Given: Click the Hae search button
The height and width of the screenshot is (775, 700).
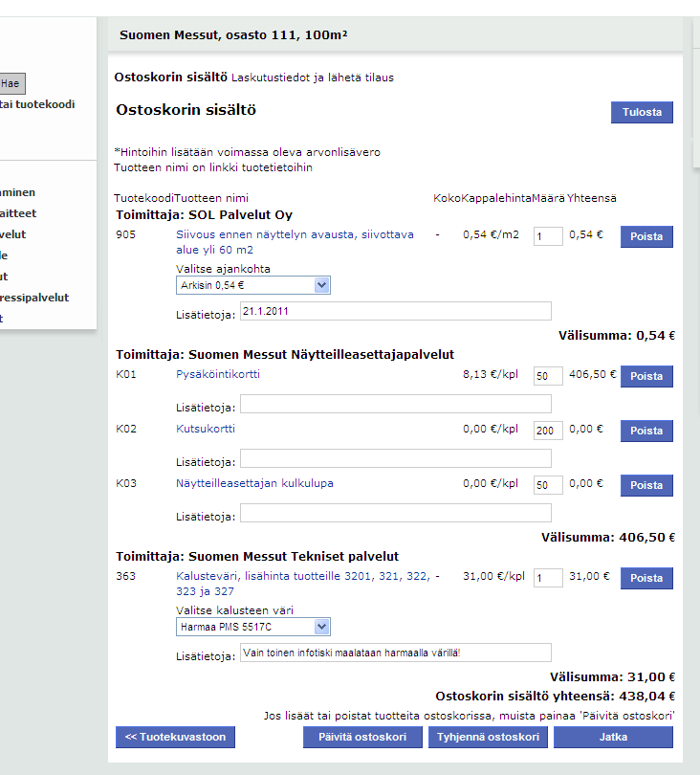Looking at the screenshot, I should tap(11, 83).
